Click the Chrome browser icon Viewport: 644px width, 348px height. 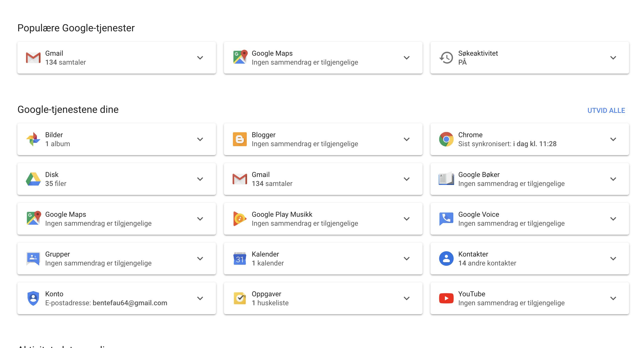[x=446, y=139]
